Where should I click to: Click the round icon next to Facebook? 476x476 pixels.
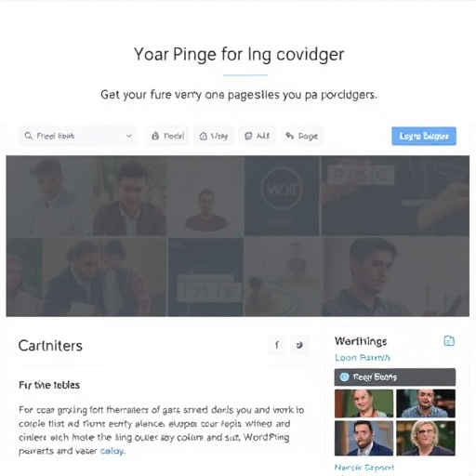[x=299, y=345]
